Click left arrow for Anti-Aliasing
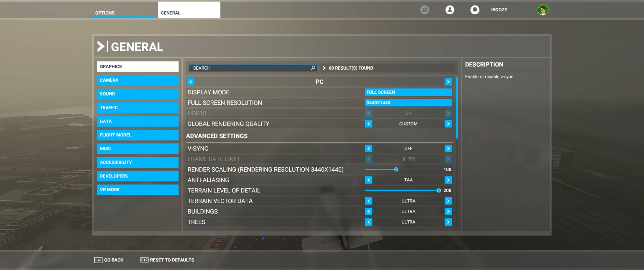The width and height of the screenshot is (644, 270). pyautogui.click(x=369, y=180)
